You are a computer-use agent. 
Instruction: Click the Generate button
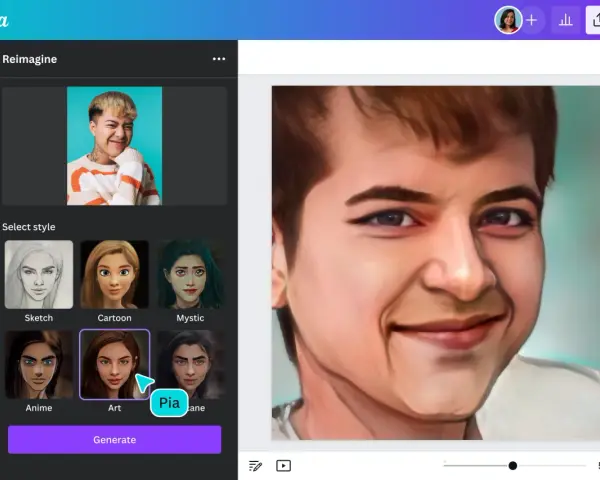114,439
